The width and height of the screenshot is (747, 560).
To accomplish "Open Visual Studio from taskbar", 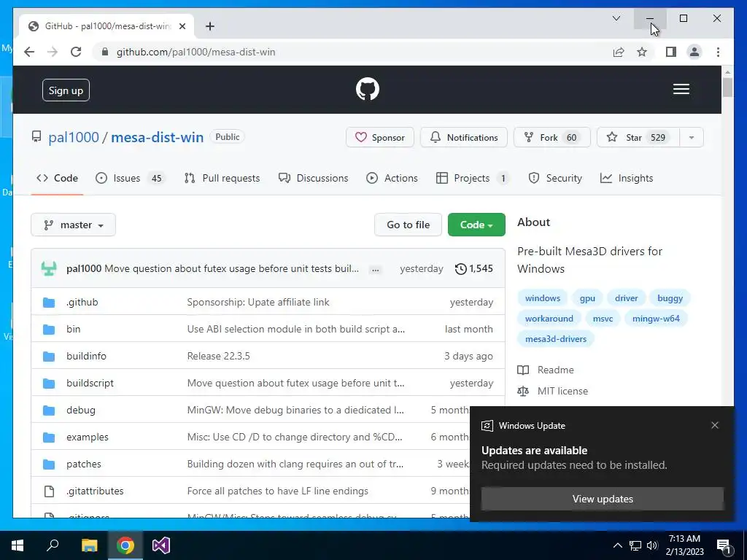I will coord(161,545).
